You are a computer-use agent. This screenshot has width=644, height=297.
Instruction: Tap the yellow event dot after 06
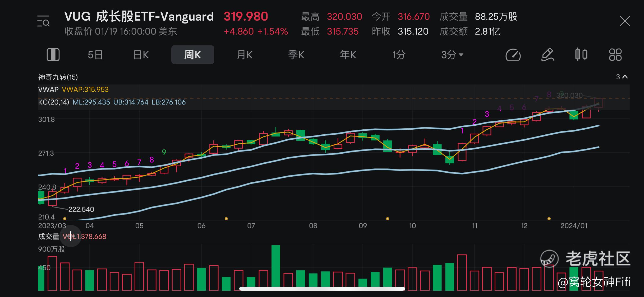pos(226,219)
